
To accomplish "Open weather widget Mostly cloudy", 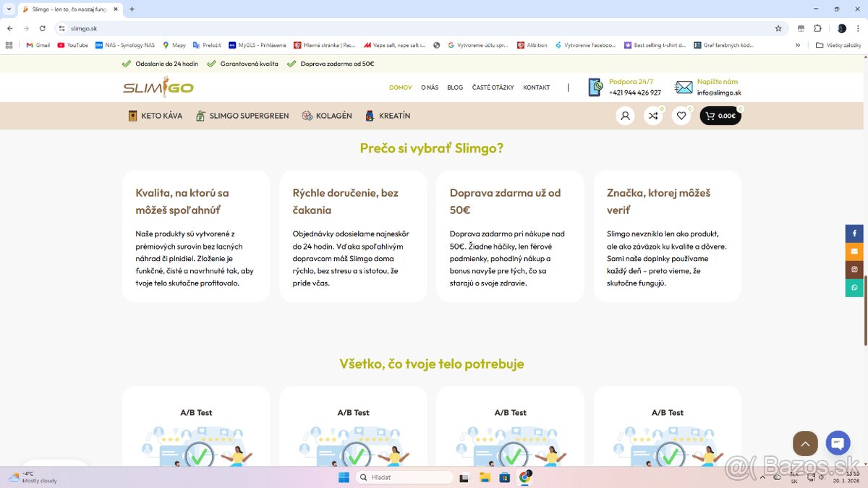I will click(x=33, y=477).
